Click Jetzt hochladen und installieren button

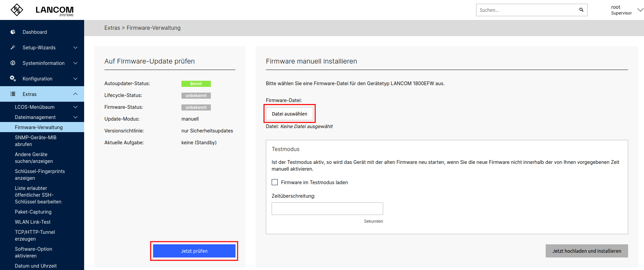point(587,251)
